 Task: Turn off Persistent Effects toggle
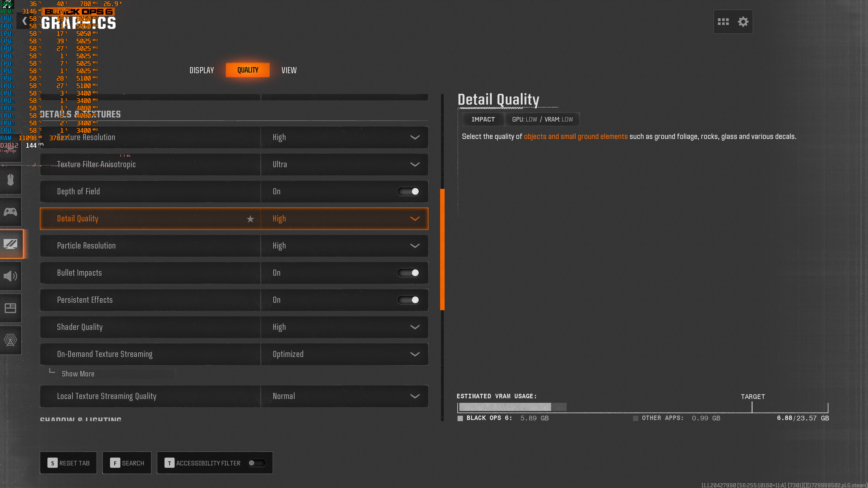408,300
